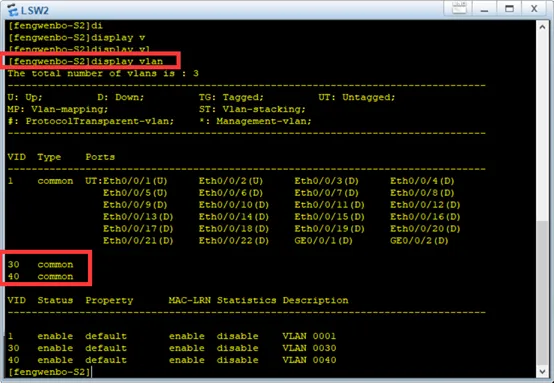Click the '[fengwenbo-S2]display v' command line
Screen dimensions: 554x383
point(76,38)
